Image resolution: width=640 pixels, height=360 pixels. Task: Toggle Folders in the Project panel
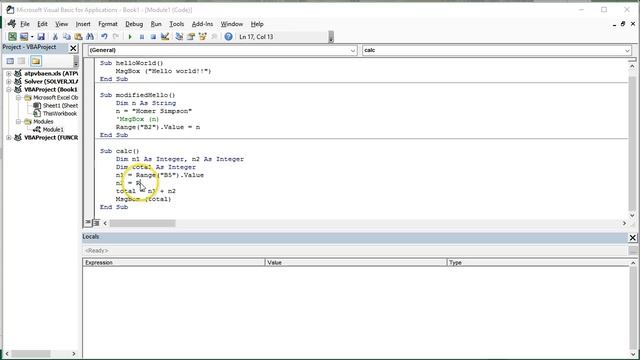tap(36, 61)
